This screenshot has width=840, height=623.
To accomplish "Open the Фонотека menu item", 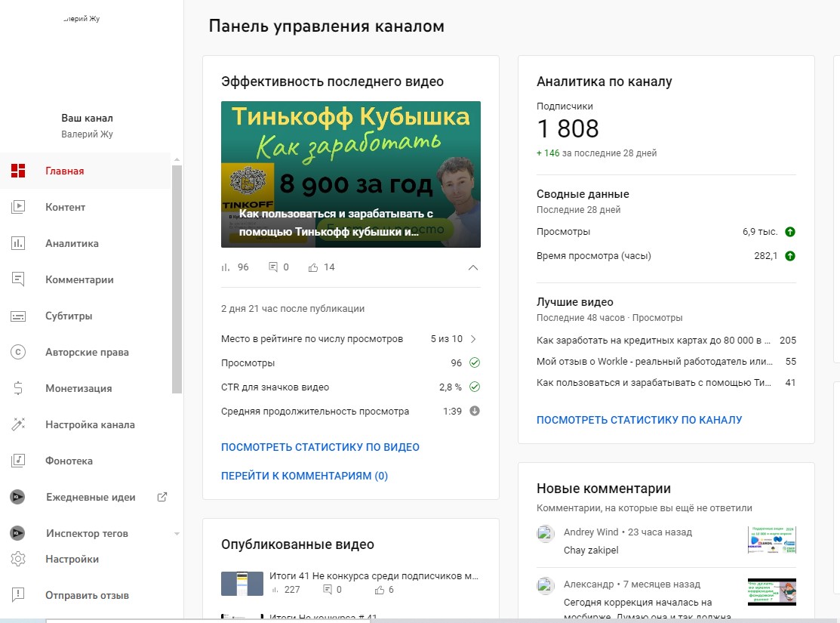I will pyautogui.click(x=86, y=461).
